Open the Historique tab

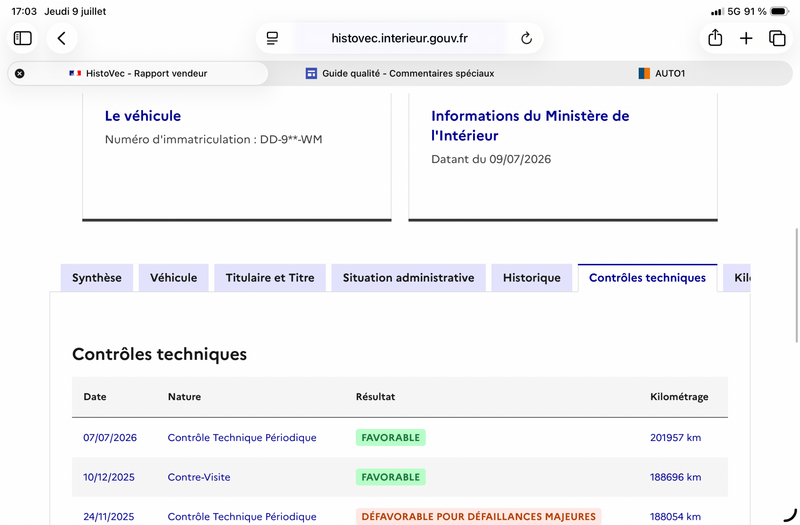tap(532, 278)
